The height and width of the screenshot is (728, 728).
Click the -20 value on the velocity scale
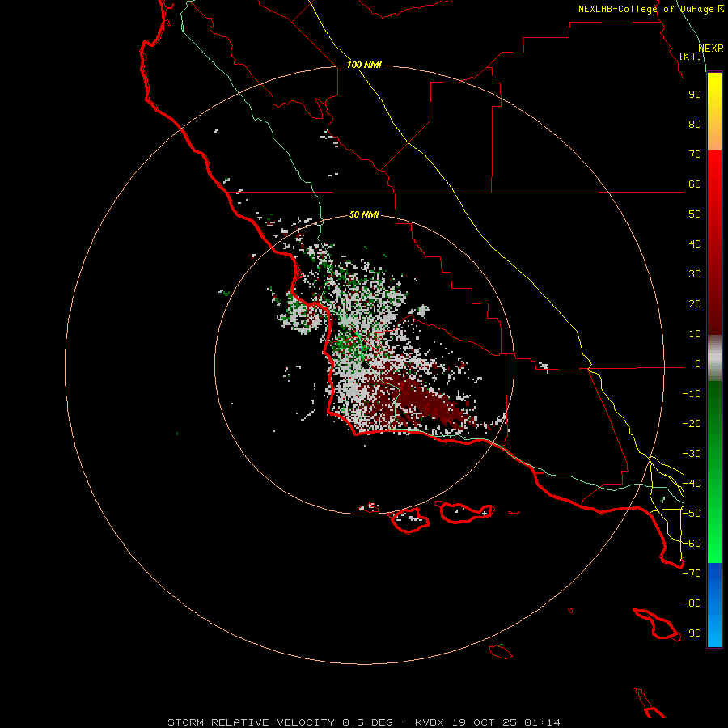pos(692,424)
